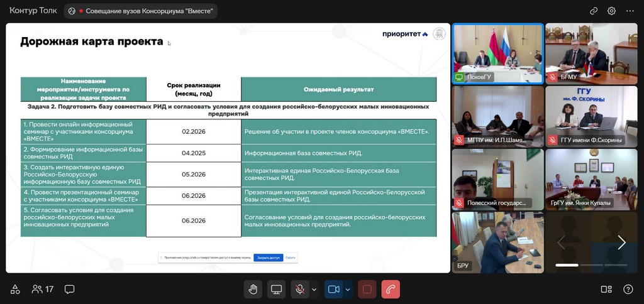This screenshot has width=644, height=304.
Task: Open the shapes apps icon at bottom left
Action: pos(15,290)
